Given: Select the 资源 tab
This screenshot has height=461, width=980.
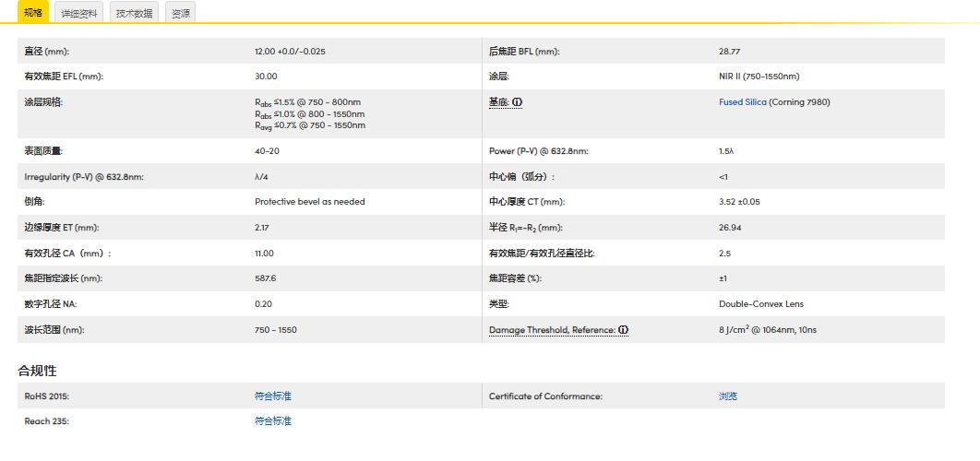Looking at the screenshot, I should click(x=181, y=14).
